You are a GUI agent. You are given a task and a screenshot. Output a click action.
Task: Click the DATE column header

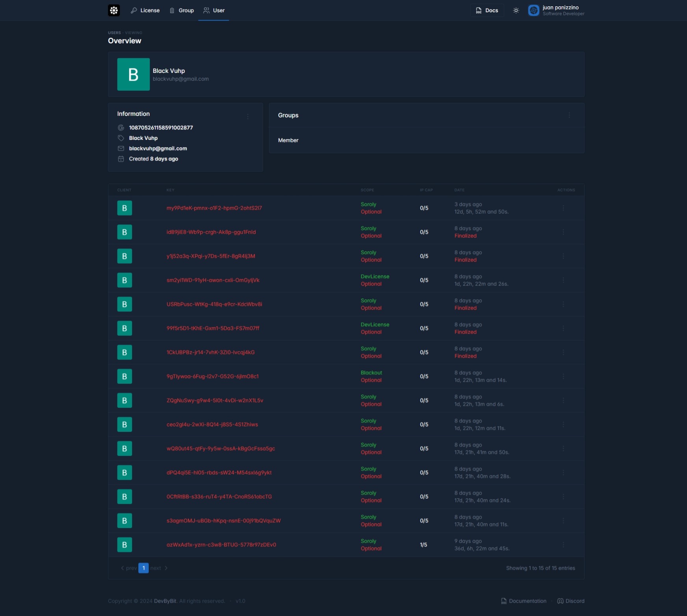pos(459,190)
